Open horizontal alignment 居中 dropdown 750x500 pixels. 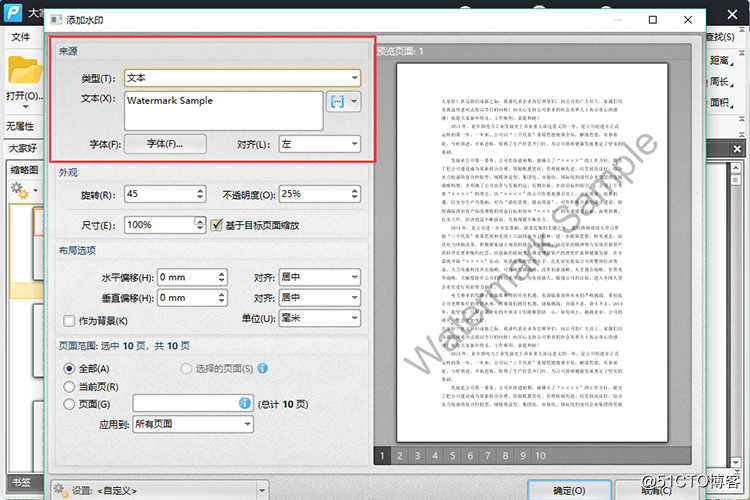(320, 277)
